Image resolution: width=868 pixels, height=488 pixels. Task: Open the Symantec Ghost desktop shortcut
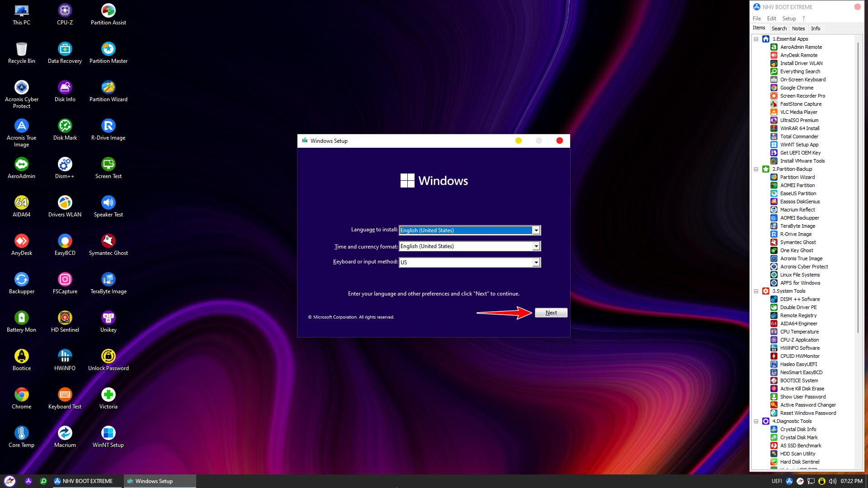coord(108,241)
